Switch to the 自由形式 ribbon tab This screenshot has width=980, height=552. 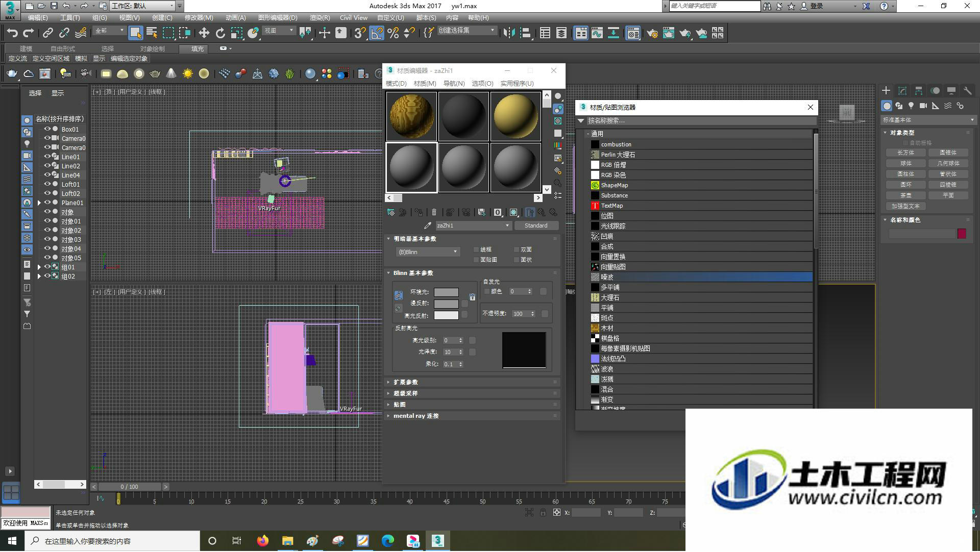pyautogui.click(x=62, y=49)
